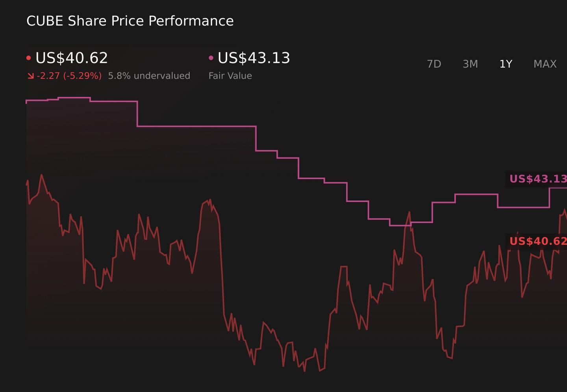Click the large US$43.13 fair value heading

(254, 58)
